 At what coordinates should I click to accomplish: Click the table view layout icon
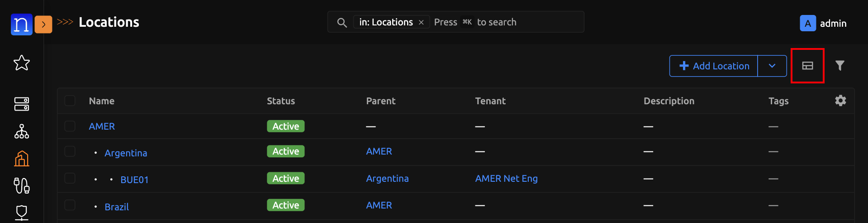[807, 66]
